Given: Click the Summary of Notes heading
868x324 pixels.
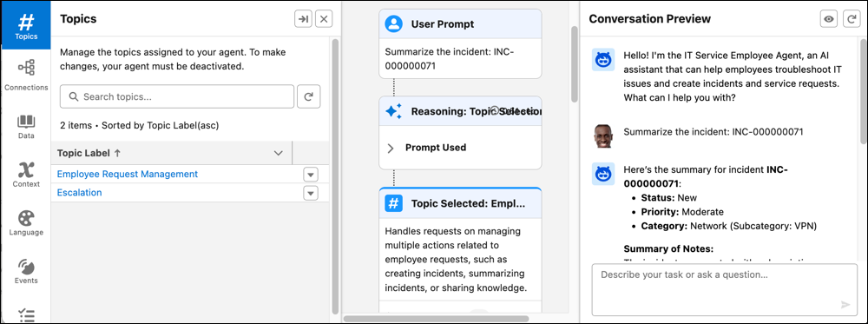Looking at the screenshot, I should coord(668,248).
